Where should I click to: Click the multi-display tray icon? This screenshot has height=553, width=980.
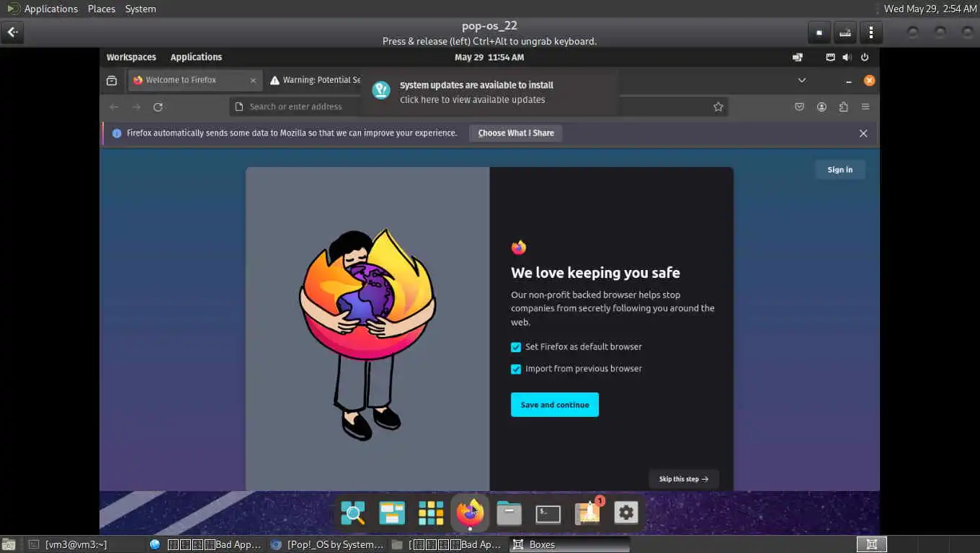pyautogui.click(x=798, y=57)
